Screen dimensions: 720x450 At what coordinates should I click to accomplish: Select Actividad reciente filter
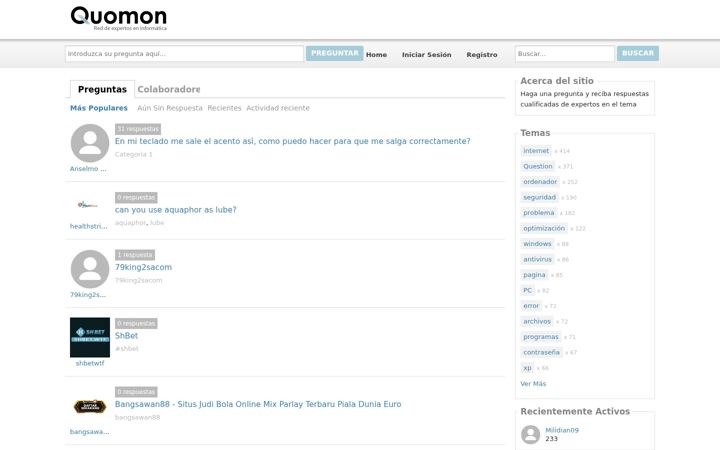pyautogui.click(x=278, y=108)
